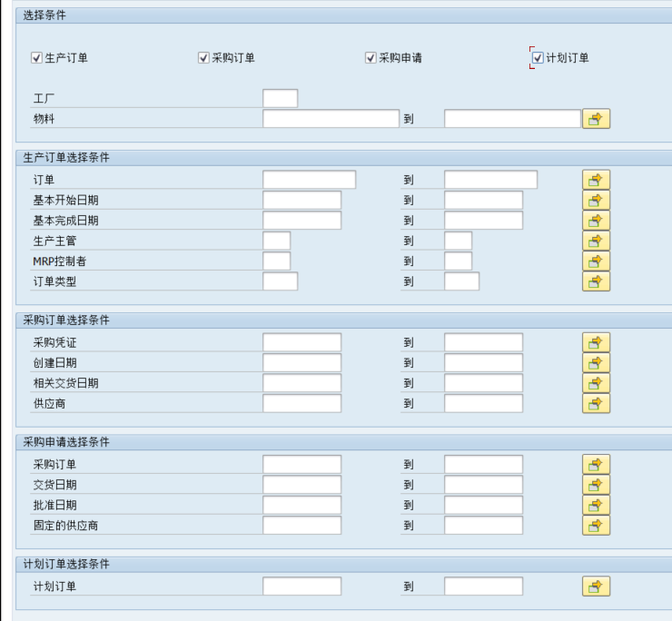Click multiple selection icon for 物料 row

pyautogui.click(x=596, y=119)
